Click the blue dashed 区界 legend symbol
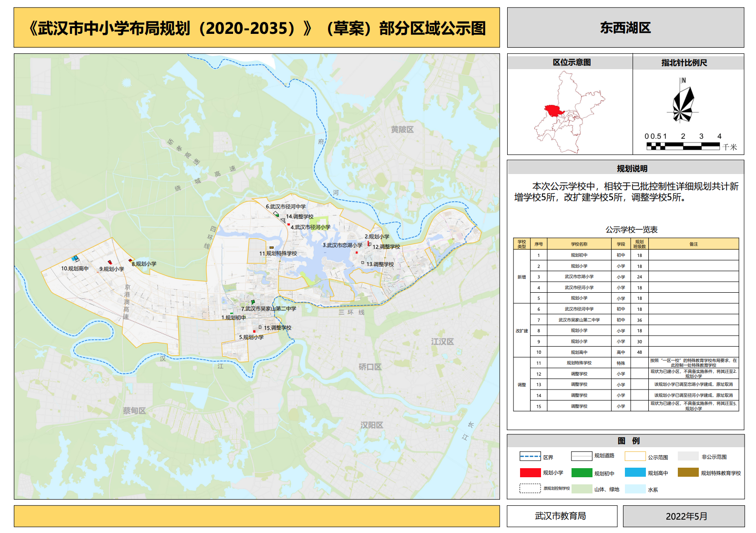This screenshot has width=756, height=533. [x=530, y=457]
